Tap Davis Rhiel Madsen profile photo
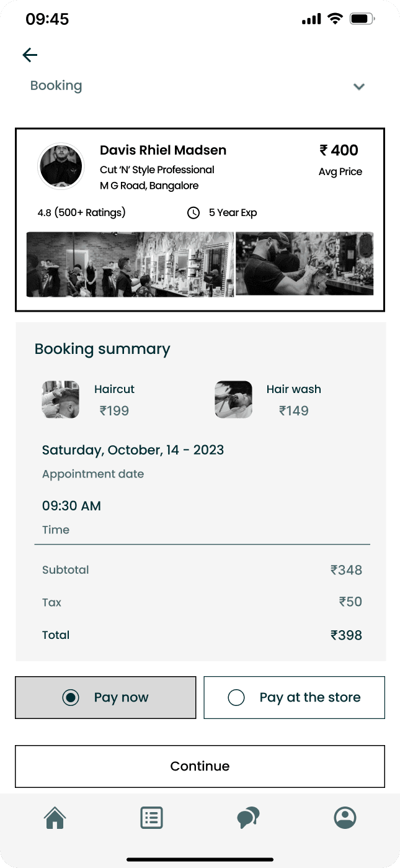 tap(61, 166)
